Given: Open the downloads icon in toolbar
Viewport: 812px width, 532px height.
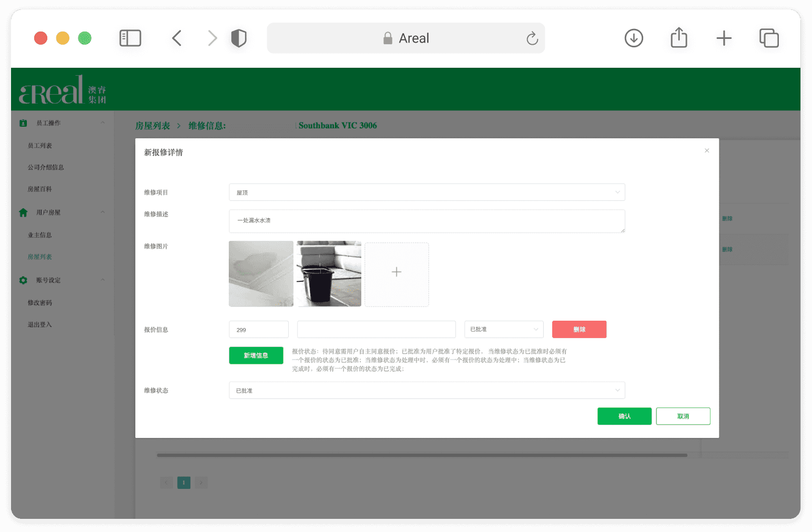Looking at the screenshot, I should (x=634, y=38).
